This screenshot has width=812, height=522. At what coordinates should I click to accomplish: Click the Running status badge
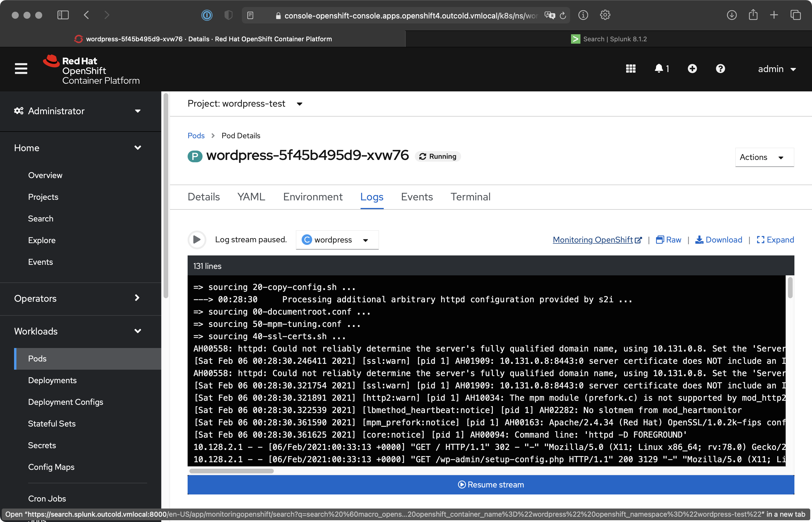tap(438, 156)
